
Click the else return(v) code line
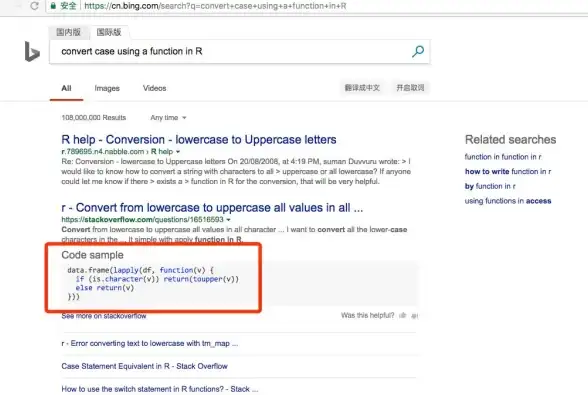click(105, 288)
